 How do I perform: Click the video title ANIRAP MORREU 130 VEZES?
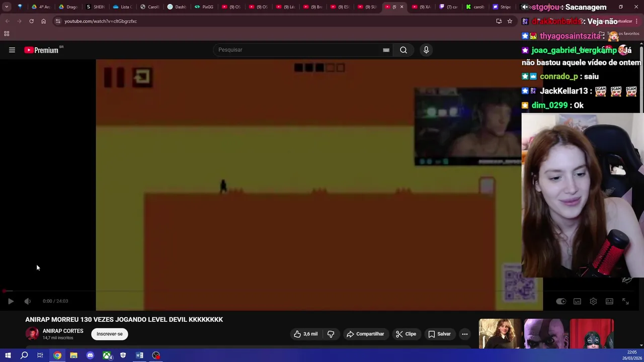pos(124,319)
